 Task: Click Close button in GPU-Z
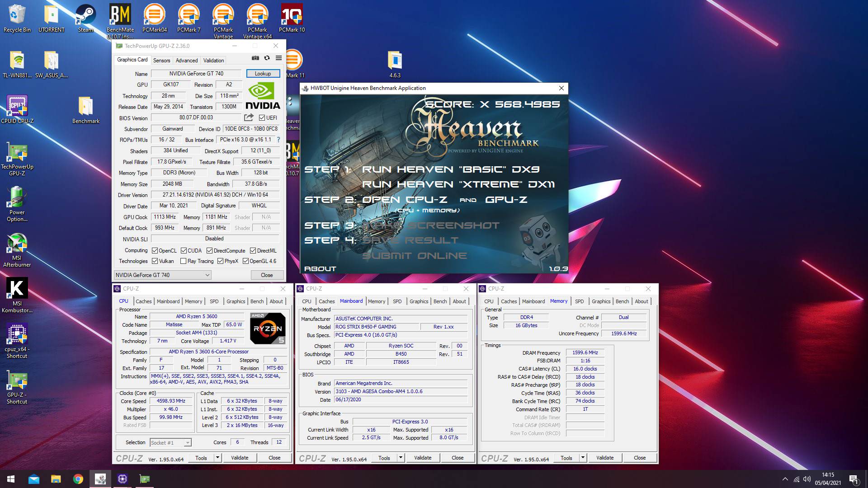pyautogui.click(x=267, y=275)
